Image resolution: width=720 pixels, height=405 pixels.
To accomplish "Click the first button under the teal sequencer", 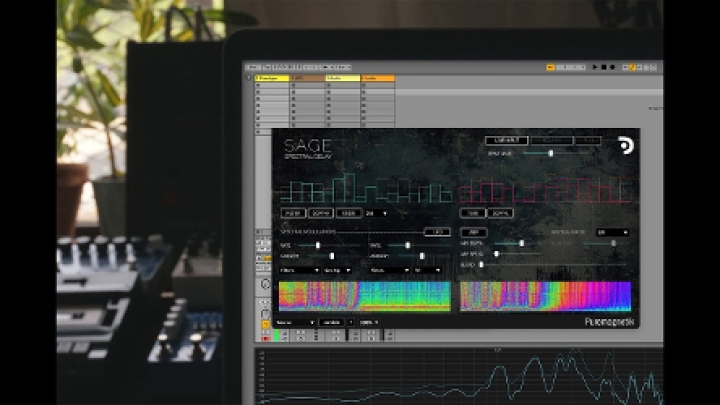I will (x=293, y=214).
